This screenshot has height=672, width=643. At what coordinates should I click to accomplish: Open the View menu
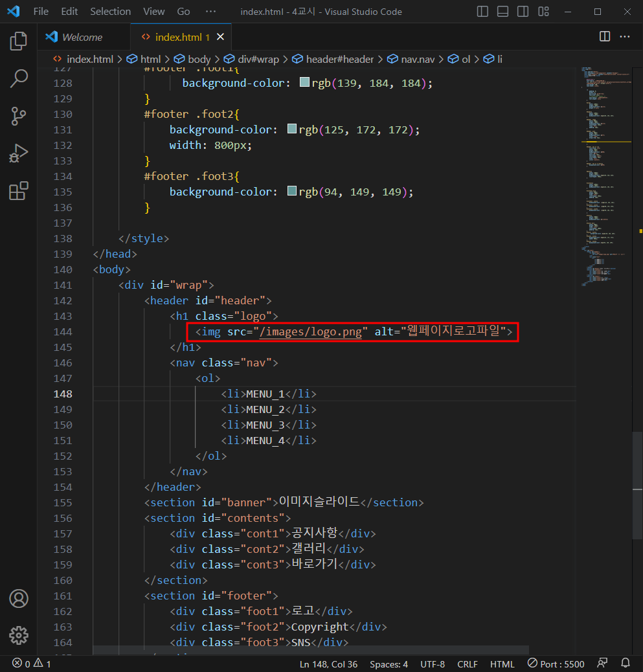pos(154,12)
